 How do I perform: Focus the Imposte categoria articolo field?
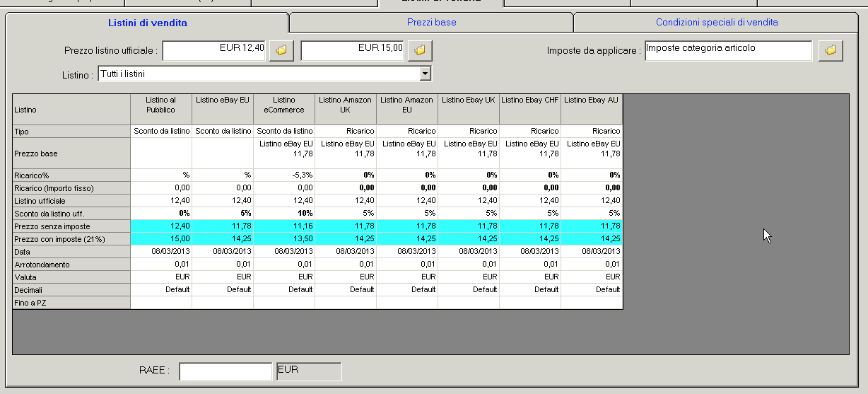(x=728, y=50)
